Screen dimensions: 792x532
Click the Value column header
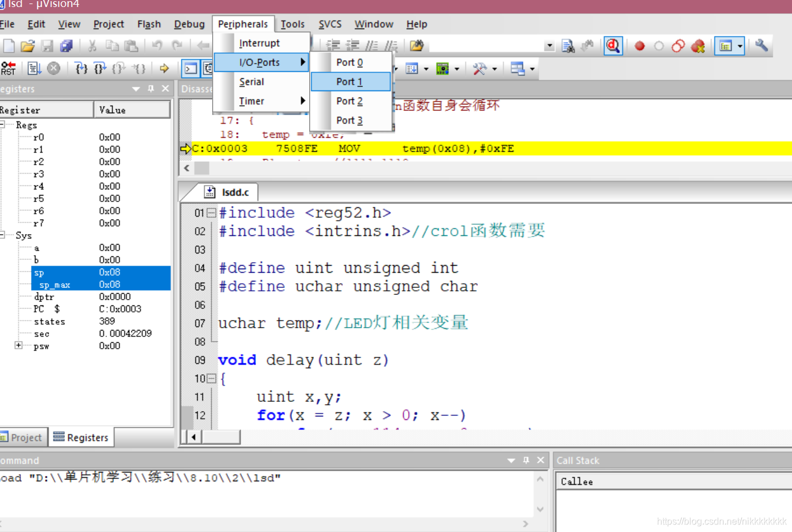coord(132,110)
